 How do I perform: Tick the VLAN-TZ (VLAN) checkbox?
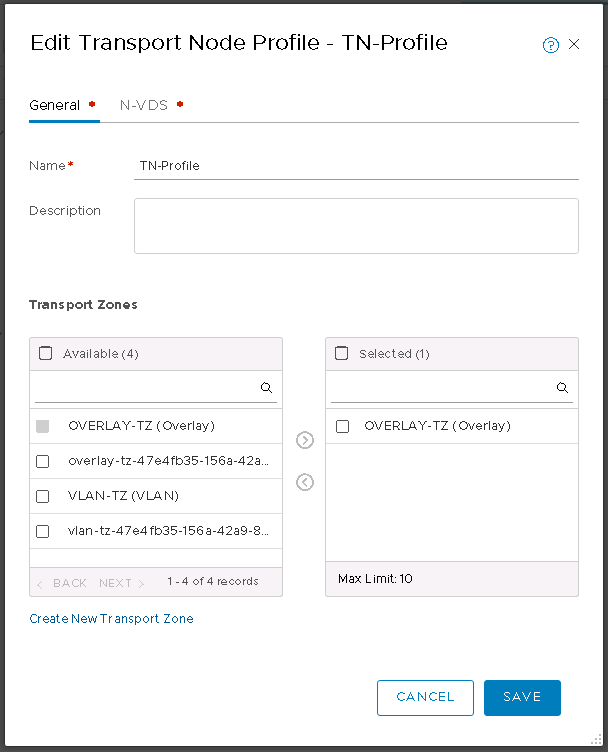43,496
